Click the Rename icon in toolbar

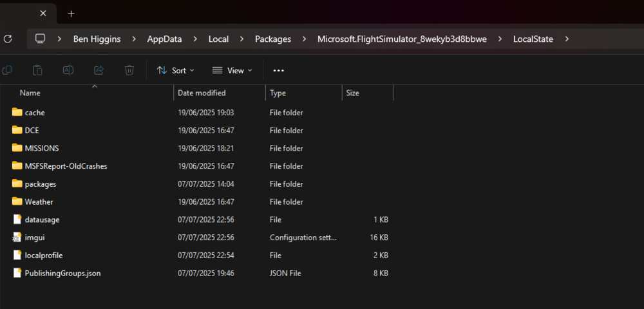pyautogui.click(x=68, y=70)
